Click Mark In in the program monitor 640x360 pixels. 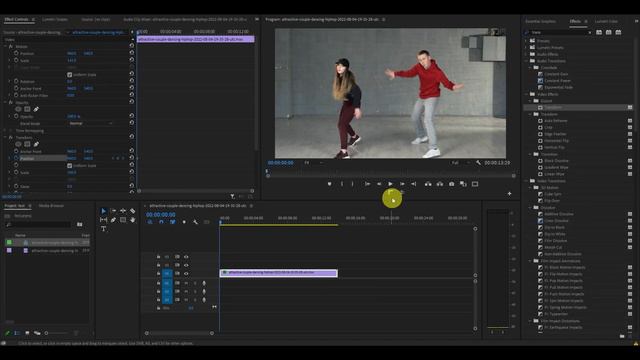click(342, 184)
